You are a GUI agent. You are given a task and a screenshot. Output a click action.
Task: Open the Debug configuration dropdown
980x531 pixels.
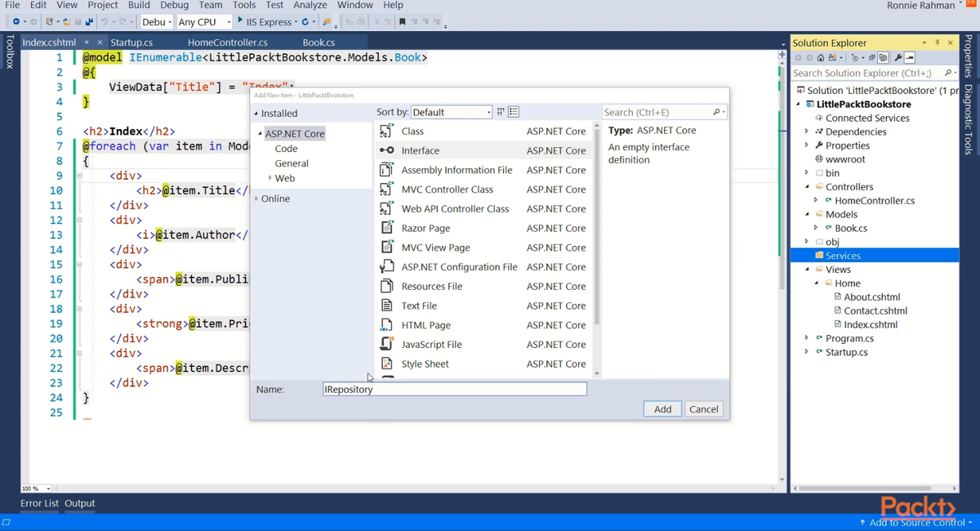click(156, 22)
